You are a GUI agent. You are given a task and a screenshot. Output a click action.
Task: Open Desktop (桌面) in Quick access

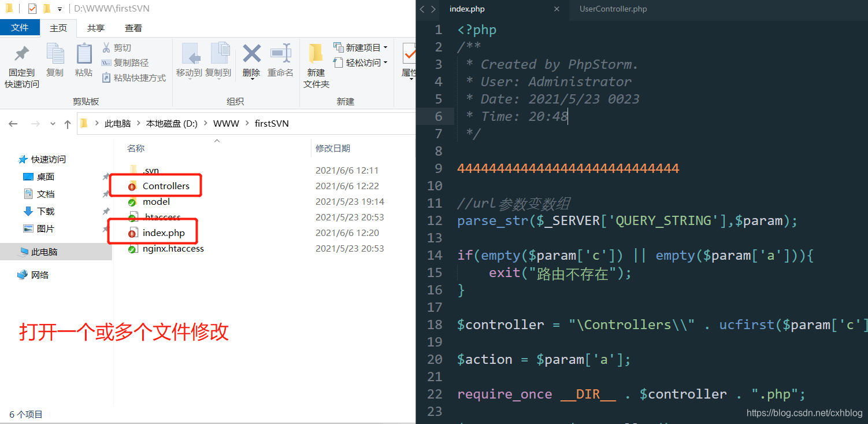[x=39, y=177]
